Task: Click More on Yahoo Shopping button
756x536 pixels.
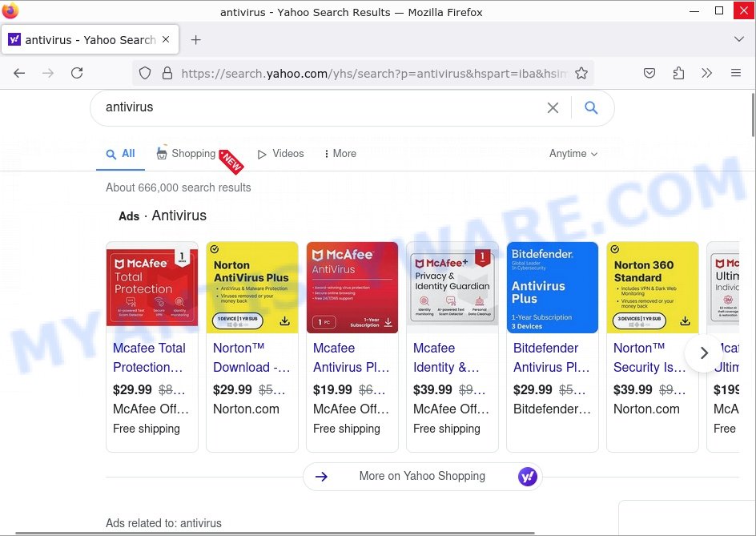Action: click(x=422, y=476)
